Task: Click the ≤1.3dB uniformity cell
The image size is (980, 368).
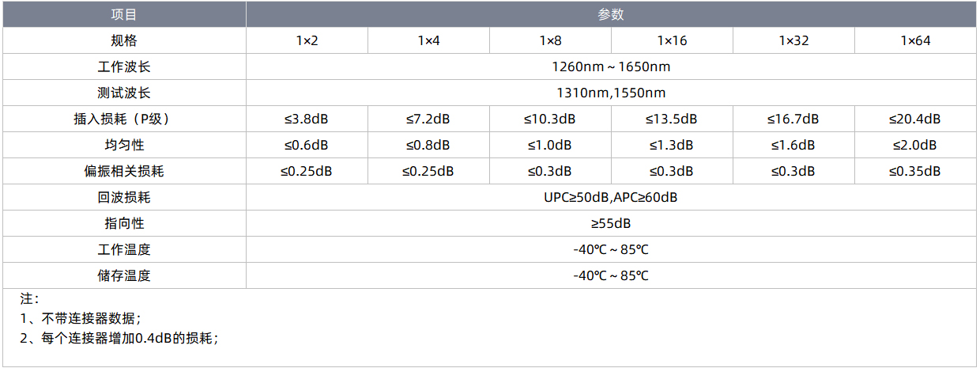Action: pos(672,145)
